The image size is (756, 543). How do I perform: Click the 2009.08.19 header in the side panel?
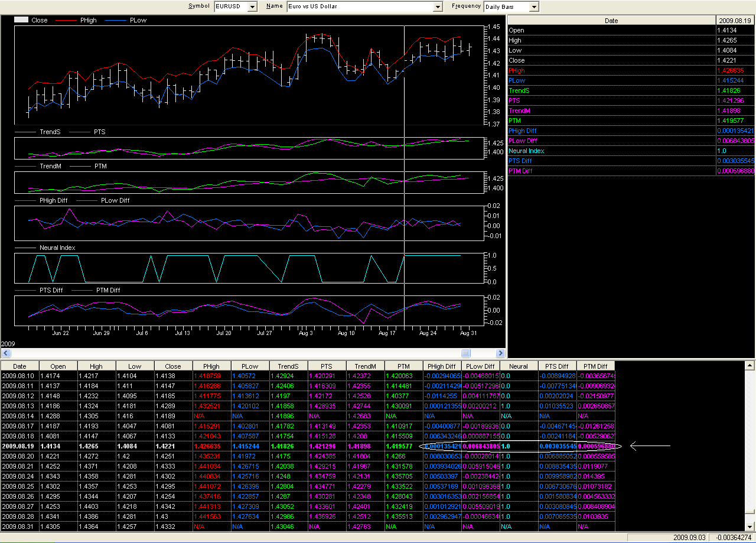click(735, 21)
